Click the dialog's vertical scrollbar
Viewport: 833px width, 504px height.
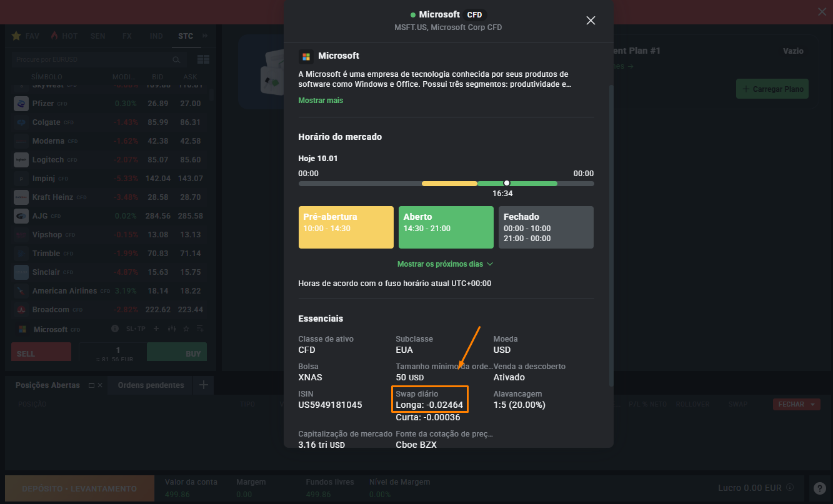[x=611, y=236]
